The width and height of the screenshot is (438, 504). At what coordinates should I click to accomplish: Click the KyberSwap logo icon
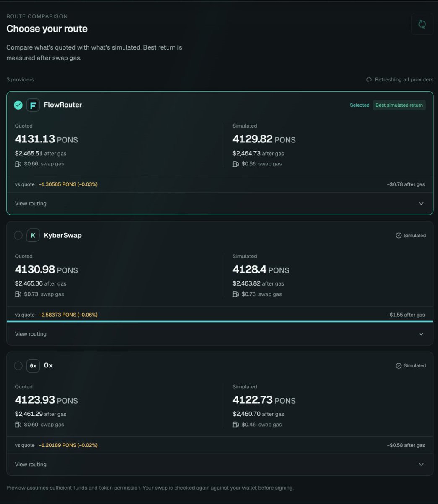33,235
